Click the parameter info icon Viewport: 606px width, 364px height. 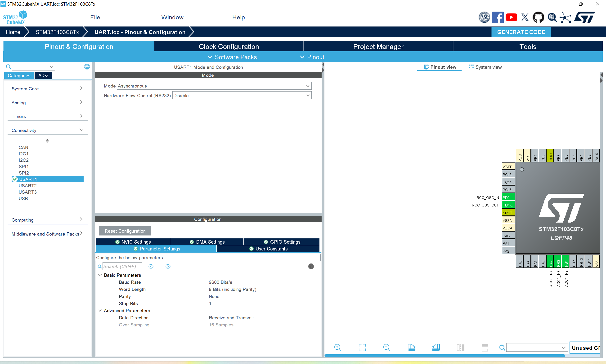point(311,266)
